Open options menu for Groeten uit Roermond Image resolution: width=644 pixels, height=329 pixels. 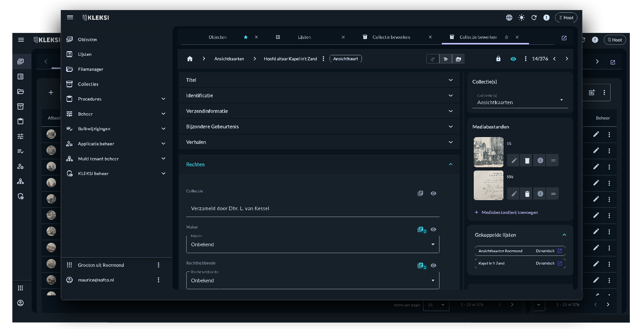[158, 265]
